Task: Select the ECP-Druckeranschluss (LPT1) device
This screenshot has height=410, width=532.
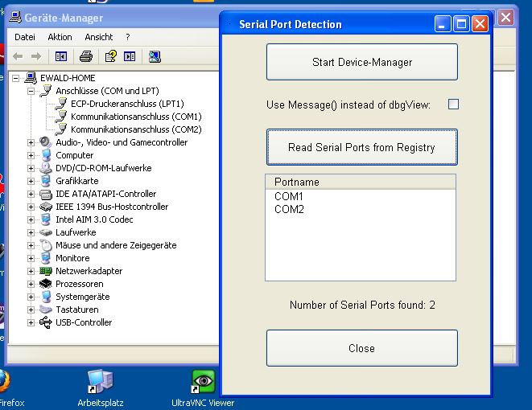Action: coord(126,104)
